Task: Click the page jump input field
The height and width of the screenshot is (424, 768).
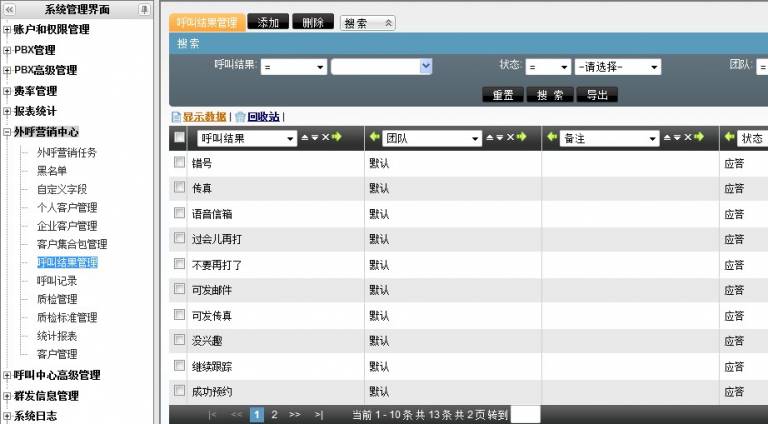Action: click(x=525, y=414)
